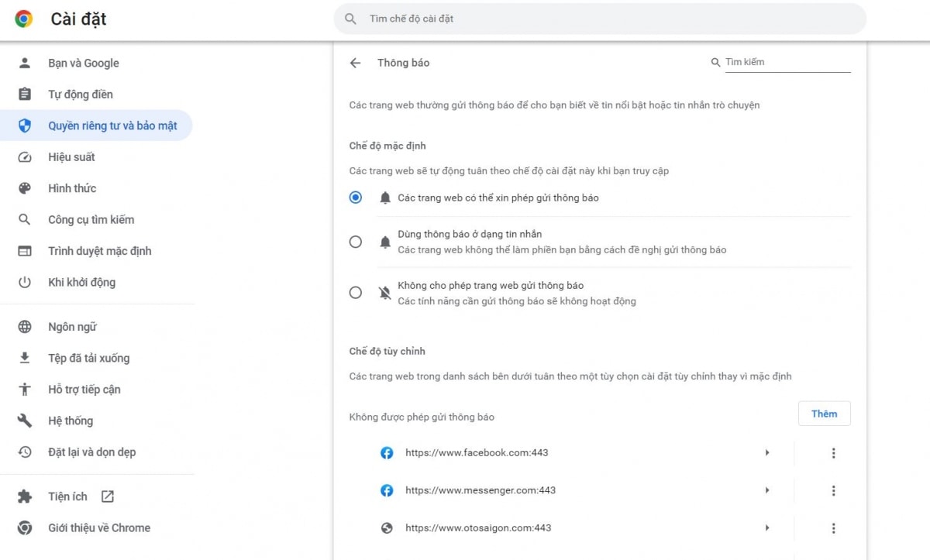
Task: Select 'Các trang web có thể xin phép' radio
Action: pyautogui.click(x=356, y=198)
